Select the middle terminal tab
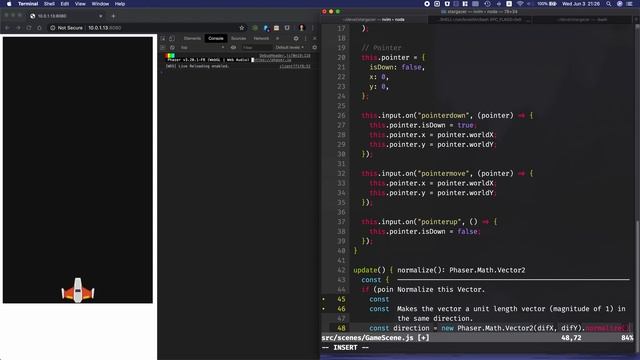Image resolution: width=640 pixels, height=360 pixels. point(480,20)
